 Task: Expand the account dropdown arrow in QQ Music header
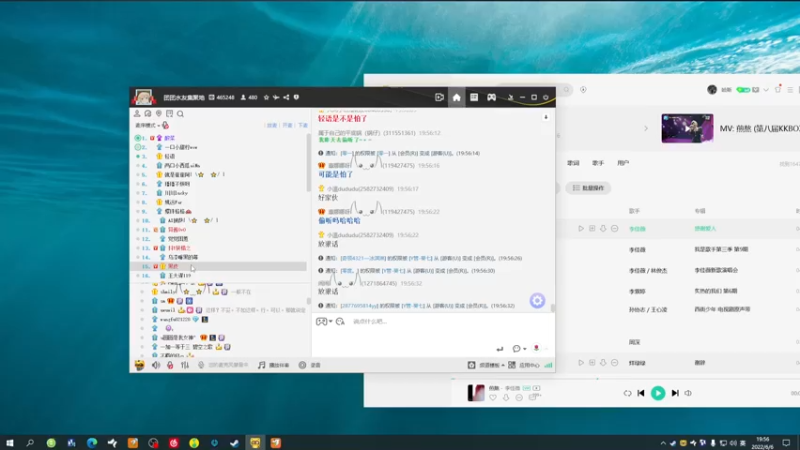[766, 90]
